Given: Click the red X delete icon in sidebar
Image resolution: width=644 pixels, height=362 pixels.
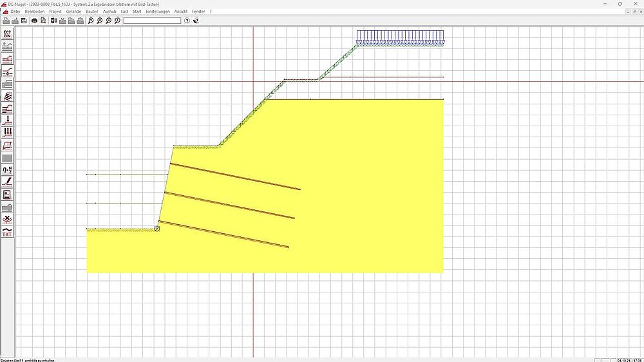Looking at the screenshot, I should pos(7,220).
